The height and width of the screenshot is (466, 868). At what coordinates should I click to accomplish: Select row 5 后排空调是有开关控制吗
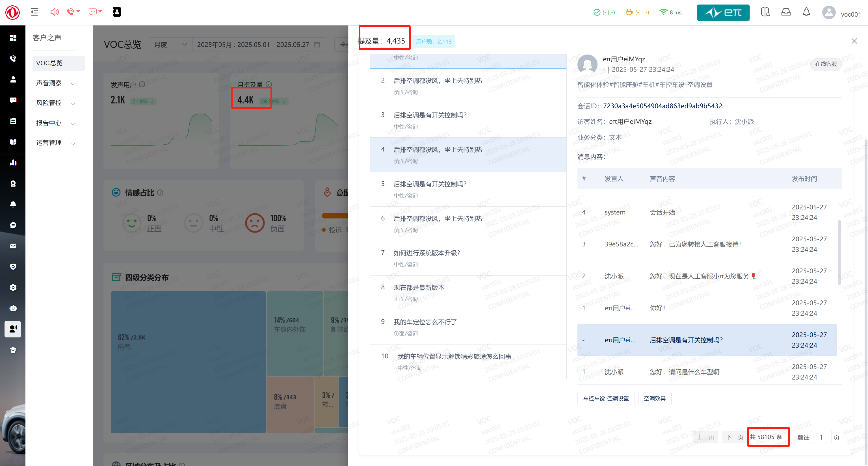468,189
